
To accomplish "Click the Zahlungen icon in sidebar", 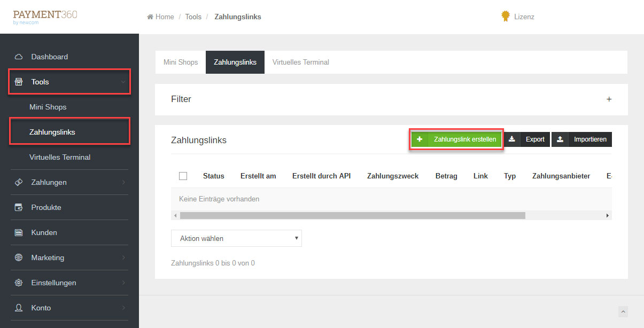I will point(19,182).
